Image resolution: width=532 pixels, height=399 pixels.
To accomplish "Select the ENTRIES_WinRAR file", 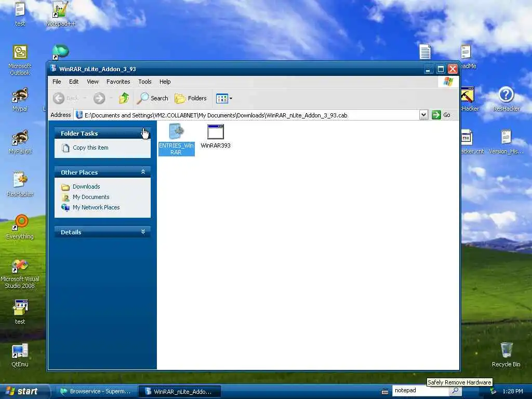I will coord(177,139).
